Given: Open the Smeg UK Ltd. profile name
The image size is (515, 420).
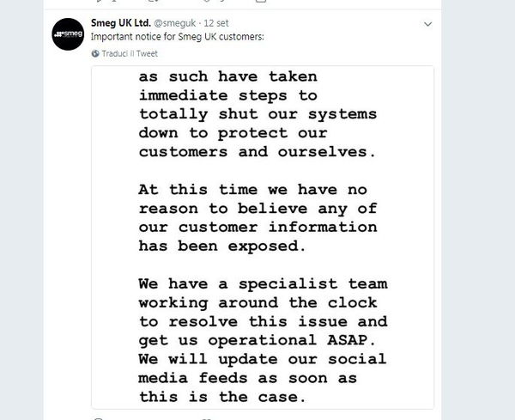Looking at the screenshot, I should 121,21.
